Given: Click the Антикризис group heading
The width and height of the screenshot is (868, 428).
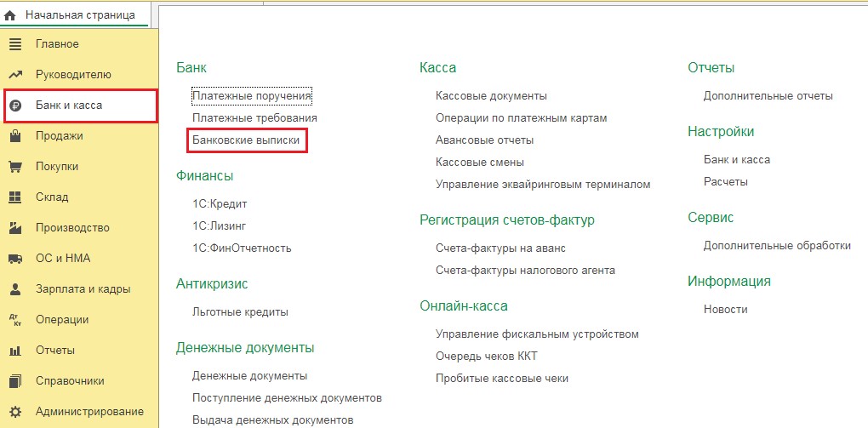Looking at the screenshot, I should [212, 284].
